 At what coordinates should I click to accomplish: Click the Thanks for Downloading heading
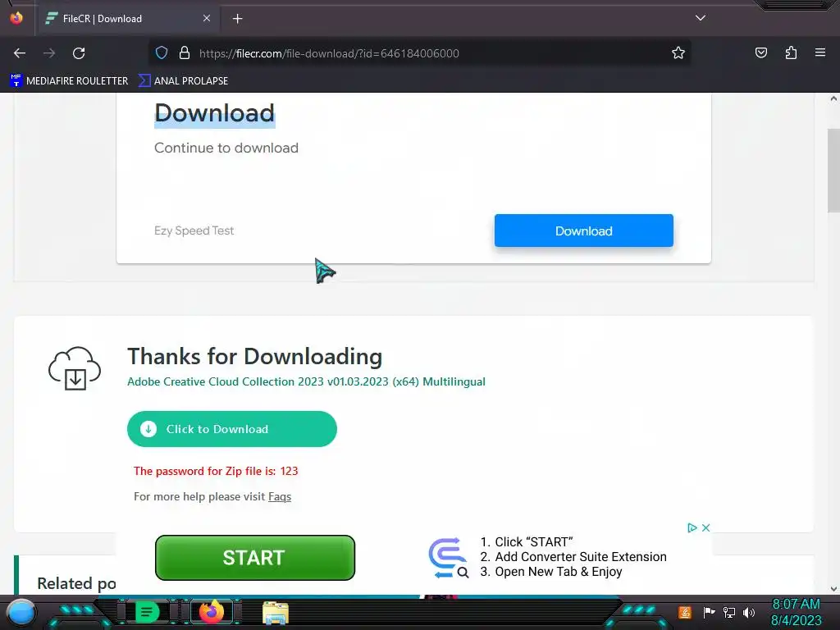click(255, 356)
